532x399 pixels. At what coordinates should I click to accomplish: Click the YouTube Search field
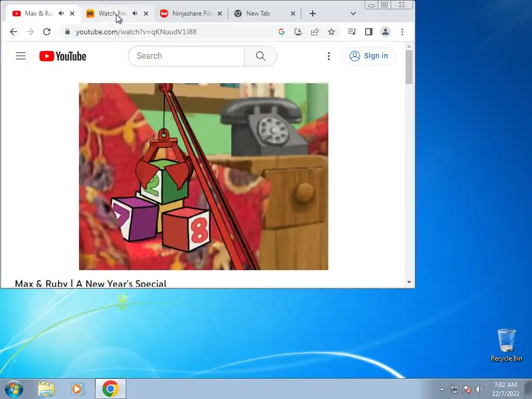(186, 56)
